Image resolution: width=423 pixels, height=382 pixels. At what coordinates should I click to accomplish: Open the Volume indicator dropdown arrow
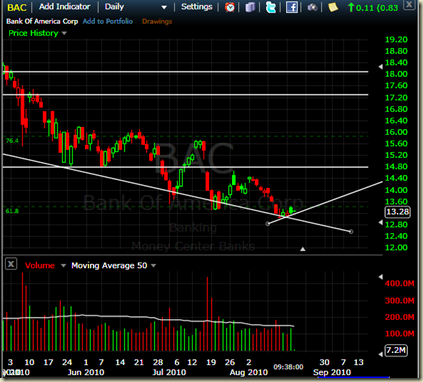(x=63, y=266)
